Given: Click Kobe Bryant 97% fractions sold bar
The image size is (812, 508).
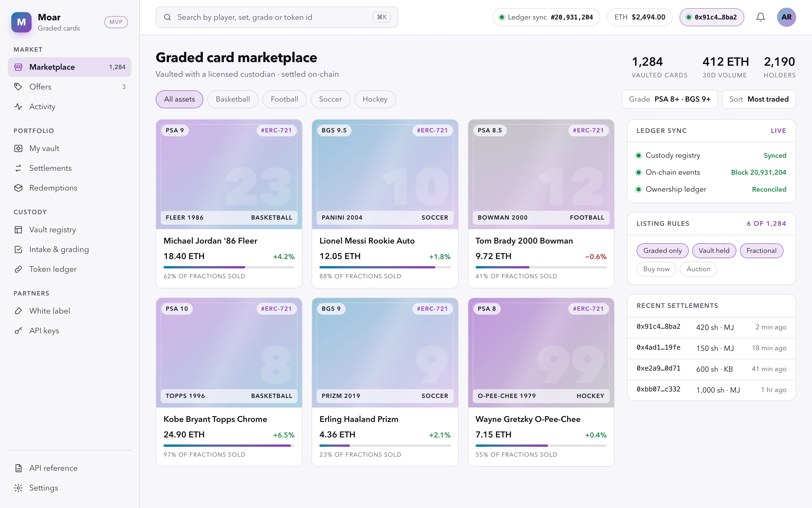Looking at the screenshot, I should coord(229,446).
